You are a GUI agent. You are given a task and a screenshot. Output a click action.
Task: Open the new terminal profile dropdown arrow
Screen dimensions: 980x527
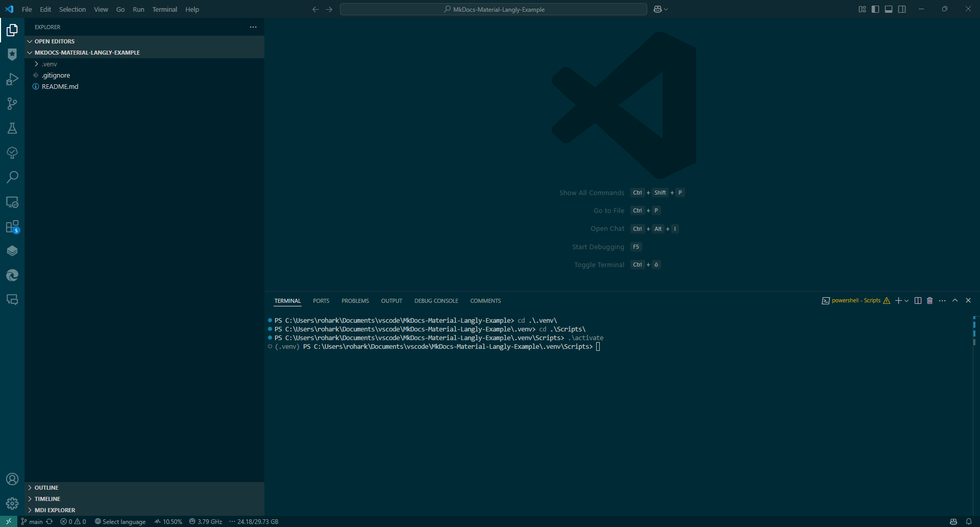[x=906, y=301]
